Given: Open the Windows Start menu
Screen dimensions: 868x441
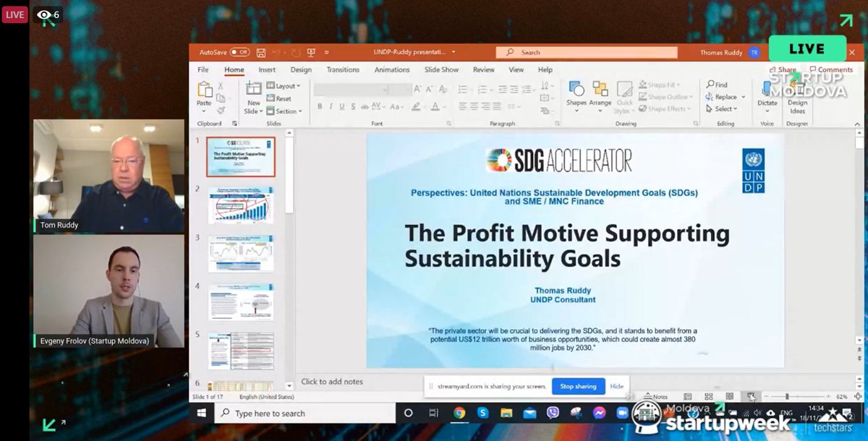Looking at the screenshot, I should tap(202, 414).
